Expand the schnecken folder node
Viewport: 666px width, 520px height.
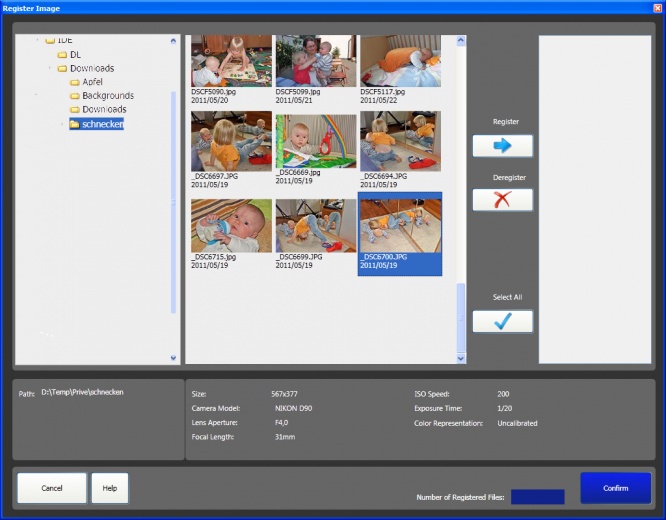62,124
